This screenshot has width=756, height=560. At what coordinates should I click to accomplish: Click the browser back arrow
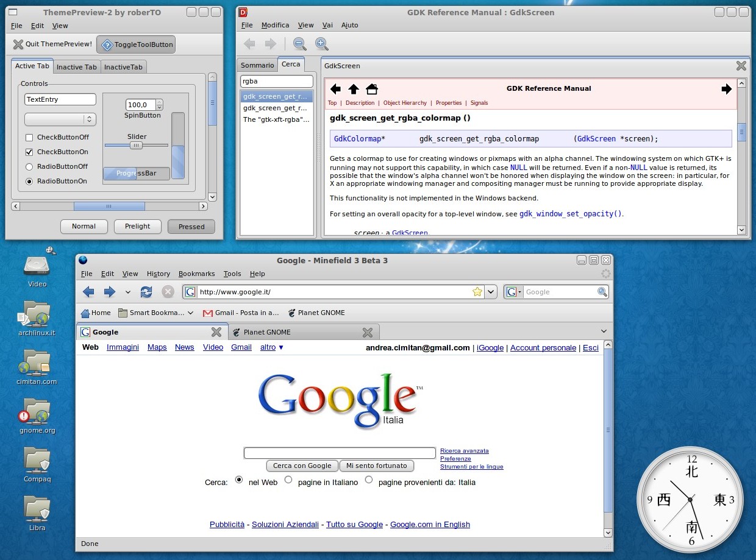(89, 292)
